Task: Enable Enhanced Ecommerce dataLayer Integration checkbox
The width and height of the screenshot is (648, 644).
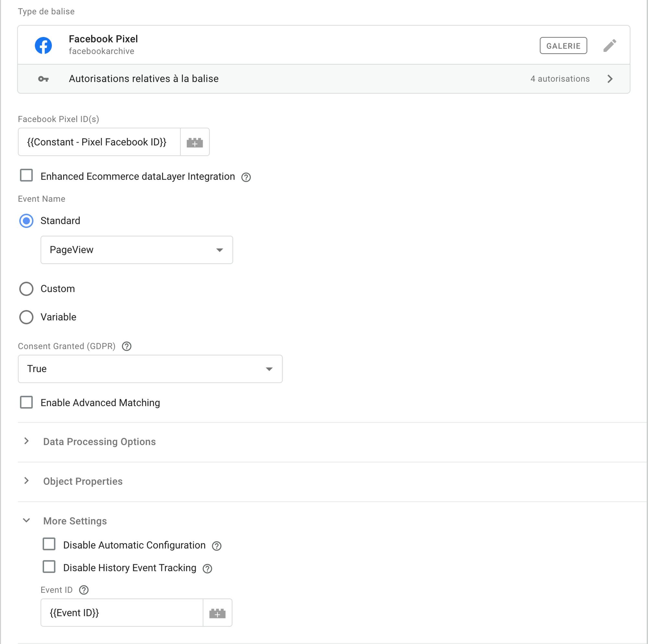Action: [x=26, y=175]
